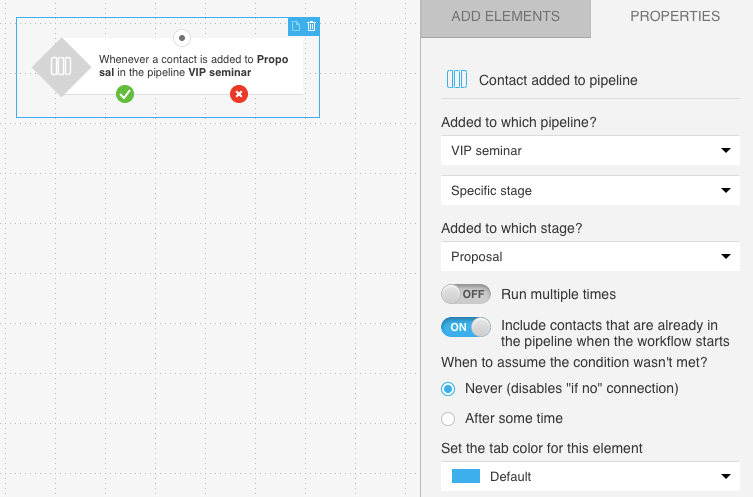
Task: Click the top input connector dot on the block
Action: [182, 38]
